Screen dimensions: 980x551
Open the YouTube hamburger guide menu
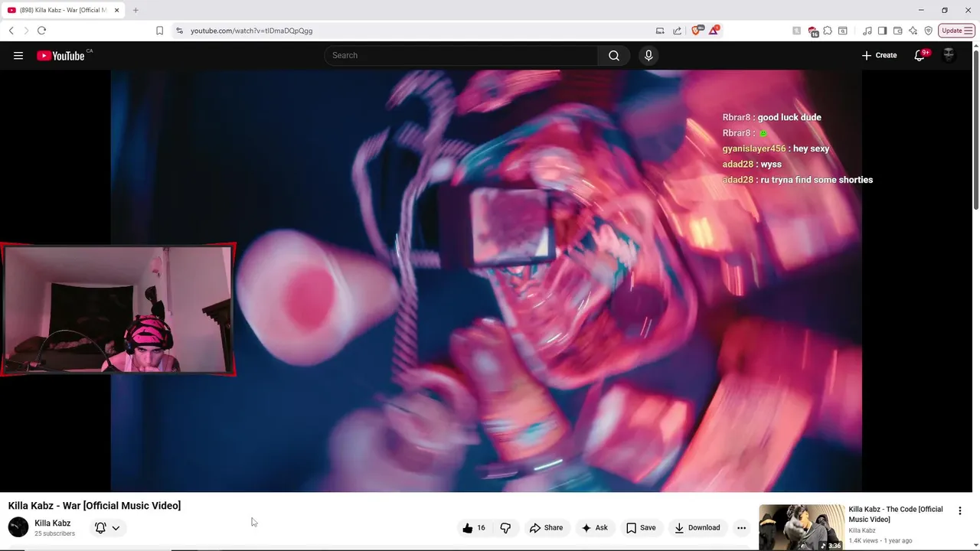18,55
